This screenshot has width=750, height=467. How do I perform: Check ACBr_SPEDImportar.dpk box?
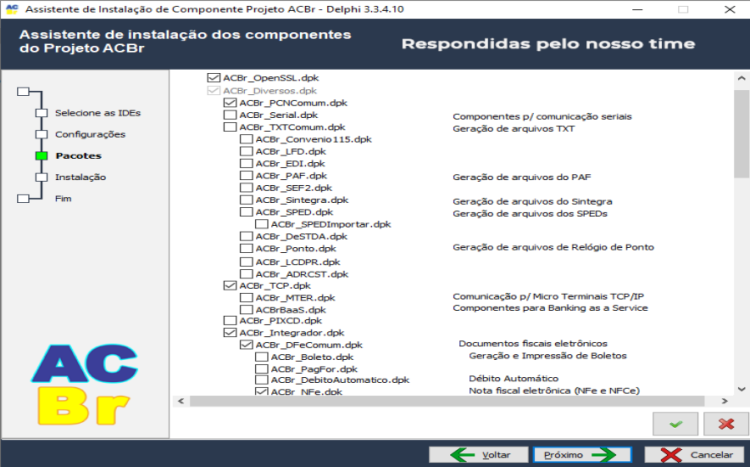262,224
